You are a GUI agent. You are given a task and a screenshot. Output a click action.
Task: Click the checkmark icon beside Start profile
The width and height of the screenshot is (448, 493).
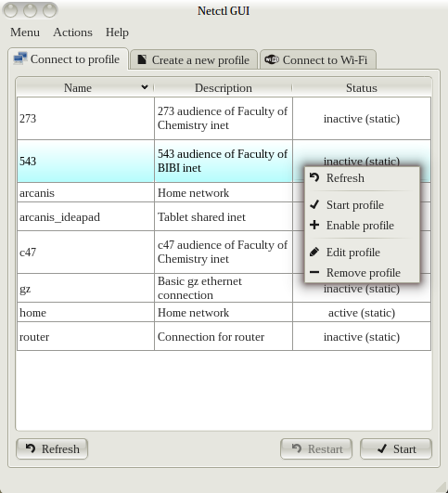click(x=314, y=204)
